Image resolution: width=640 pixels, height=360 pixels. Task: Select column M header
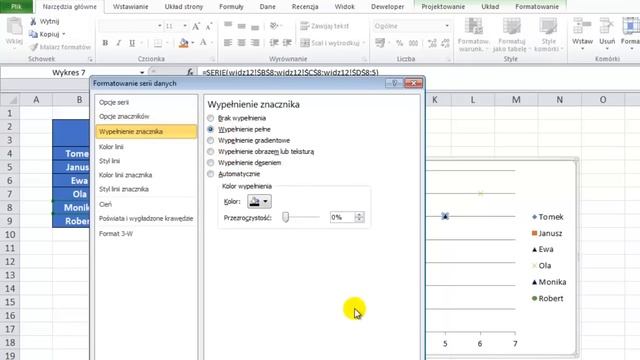click(516, 100)
